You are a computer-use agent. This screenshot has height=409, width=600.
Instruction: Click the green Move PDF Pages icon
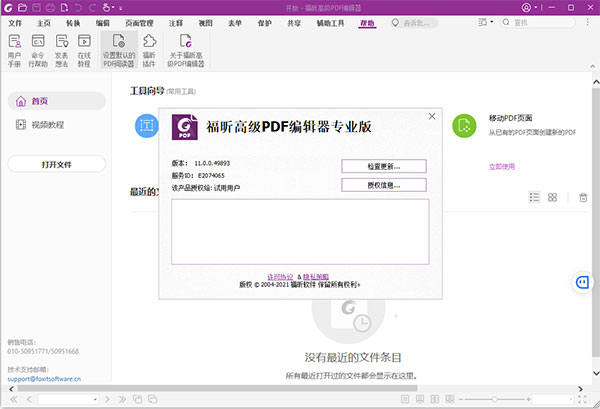(464, 125)
